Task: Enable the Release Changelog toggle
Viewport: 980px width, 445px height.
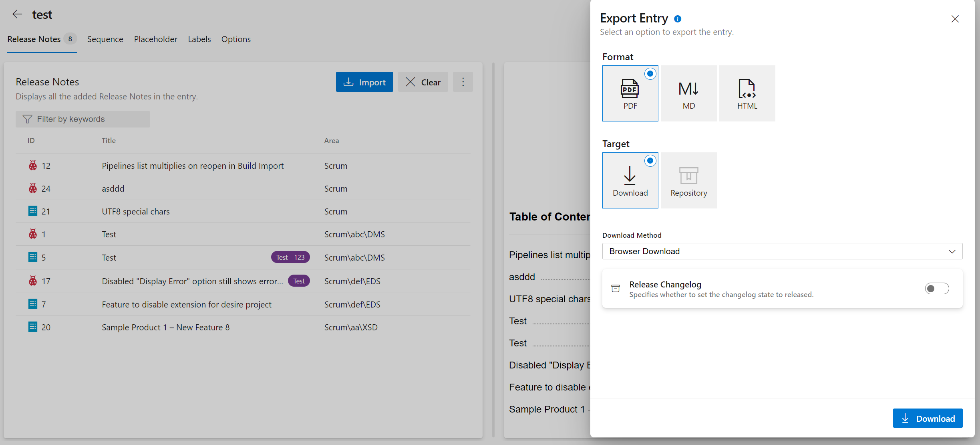Action: tap(937, 288)
